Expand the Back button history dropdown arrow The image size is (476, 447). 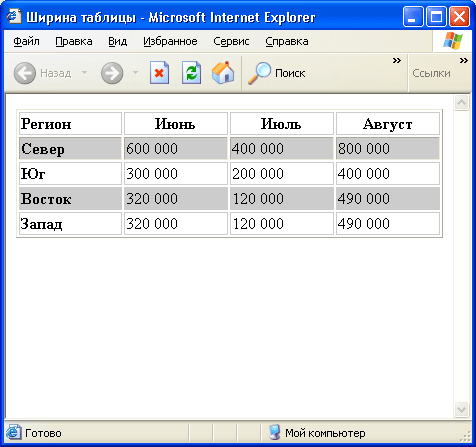point(84,72)
